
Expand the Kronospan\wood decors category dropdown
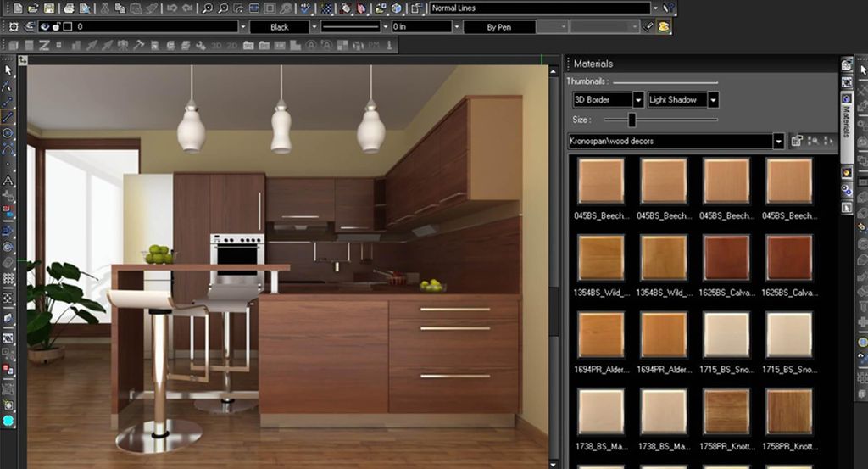coord(778,141)
